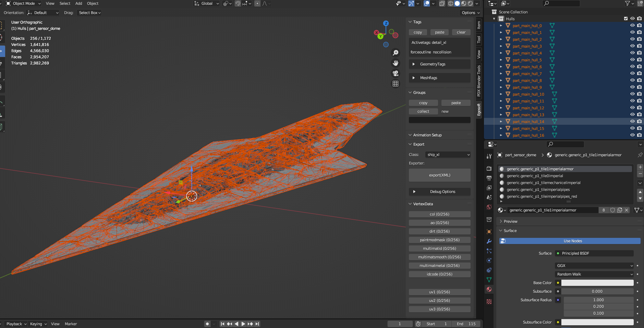Click the viewport pan hand icon
Viewport: 644px width, 328px height.
pyautogui.click(x=396, y=63)
